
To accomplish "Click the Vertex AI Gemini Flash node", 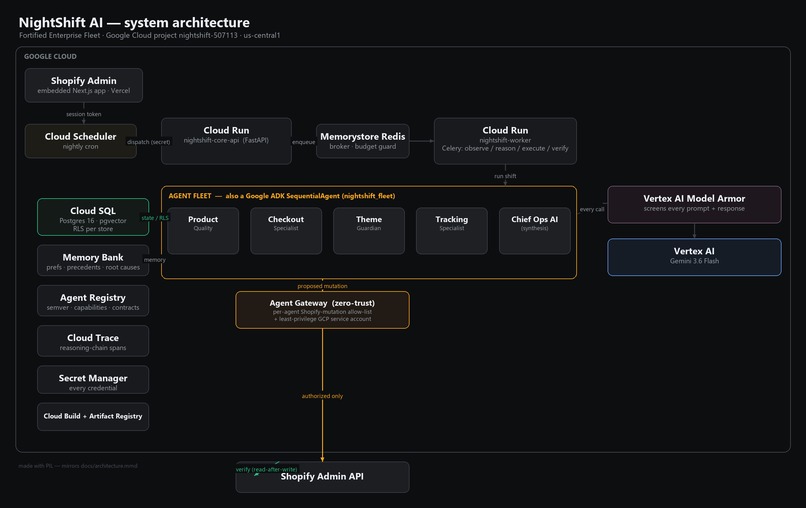I will pos(694,257).
